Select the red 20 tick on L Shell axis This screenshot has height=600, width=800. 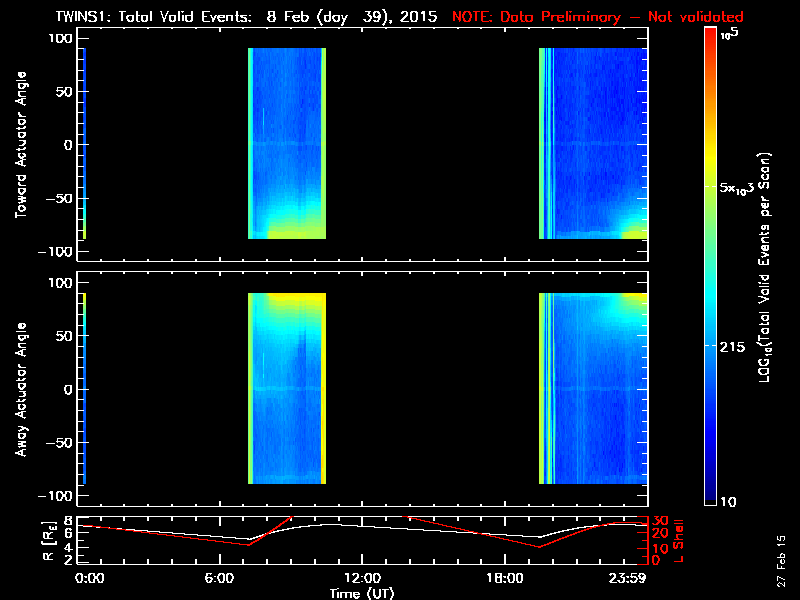coord(661,533)
